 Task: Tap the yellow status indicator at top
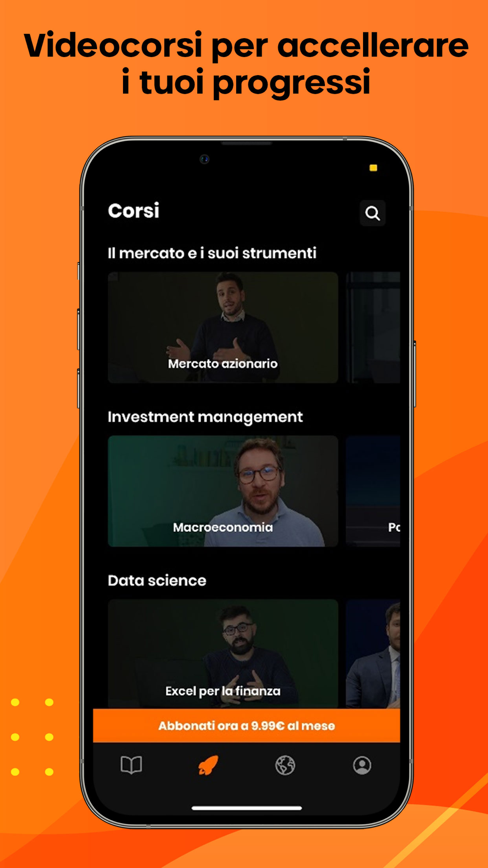tap(373, 168)
